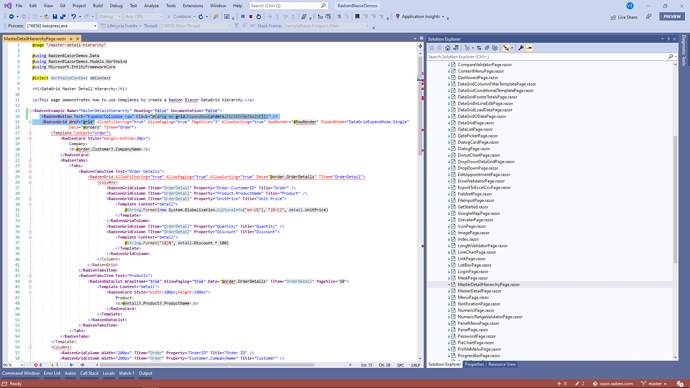Click the master branch indicator in status bar

pyautogui.click(x=654, y=384)
